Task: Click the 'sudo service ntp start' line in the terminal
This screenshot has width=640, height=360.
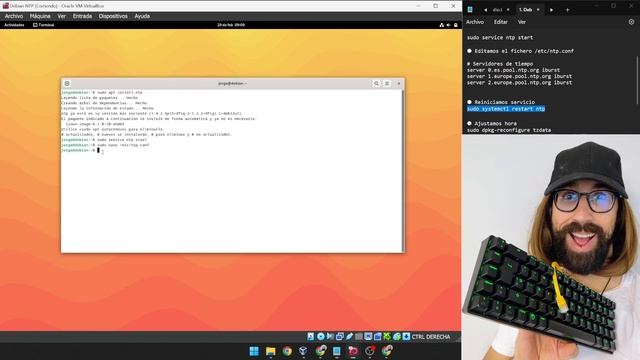Action: tap(104, 140)
